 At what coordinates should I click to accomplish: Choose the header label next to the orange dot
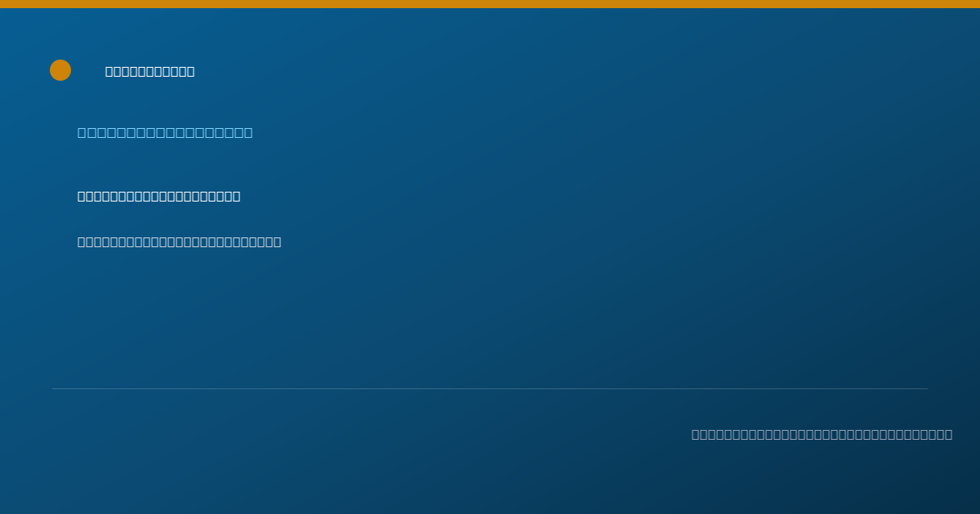pos(150,72)
